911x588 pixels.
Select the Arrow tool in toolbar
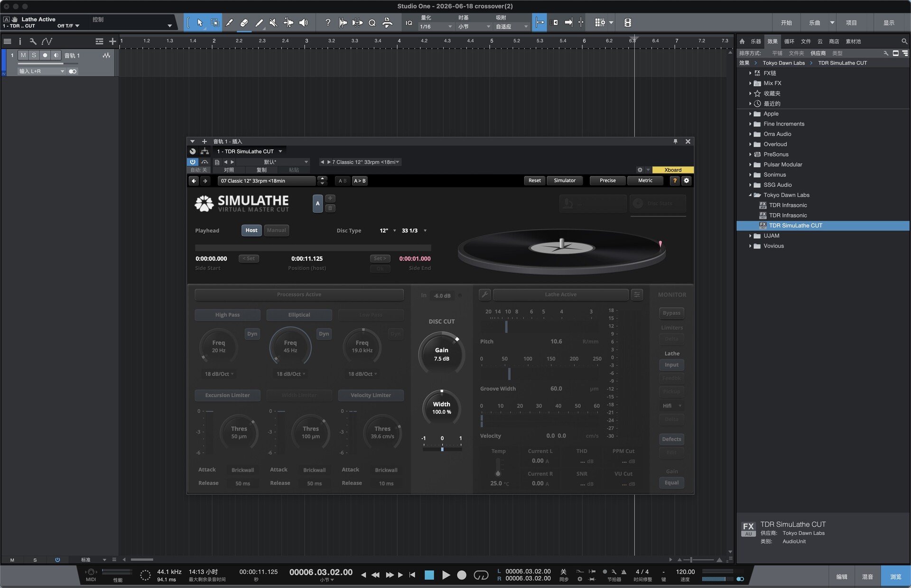200,22
